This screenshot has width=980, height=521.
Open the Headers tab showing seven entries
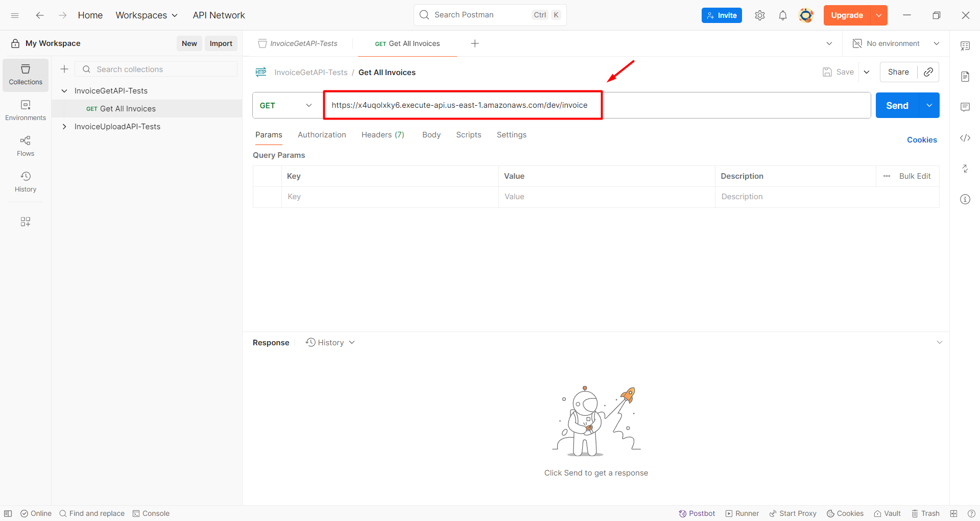click(x=382, y=134)
